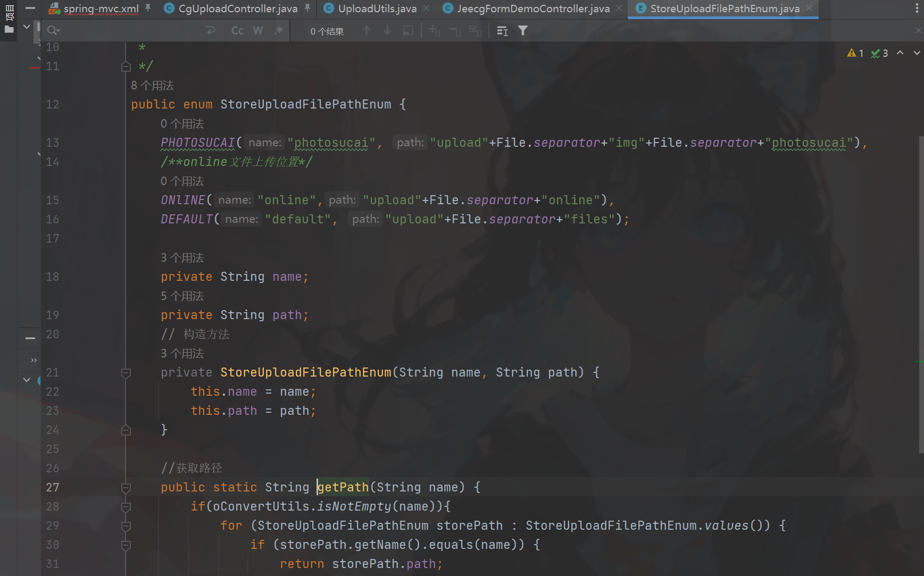Viewport: 924px width, 576px height.
Task: Collapse the getPath method fold marker
Action: pyautogui.click(x=126, y=488)
